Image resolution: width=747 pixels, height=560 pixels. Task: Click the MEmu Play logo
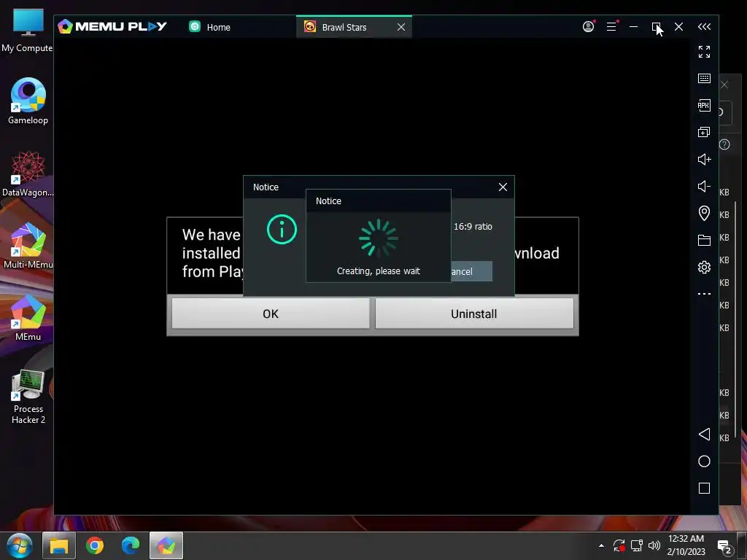pos(112,27)
